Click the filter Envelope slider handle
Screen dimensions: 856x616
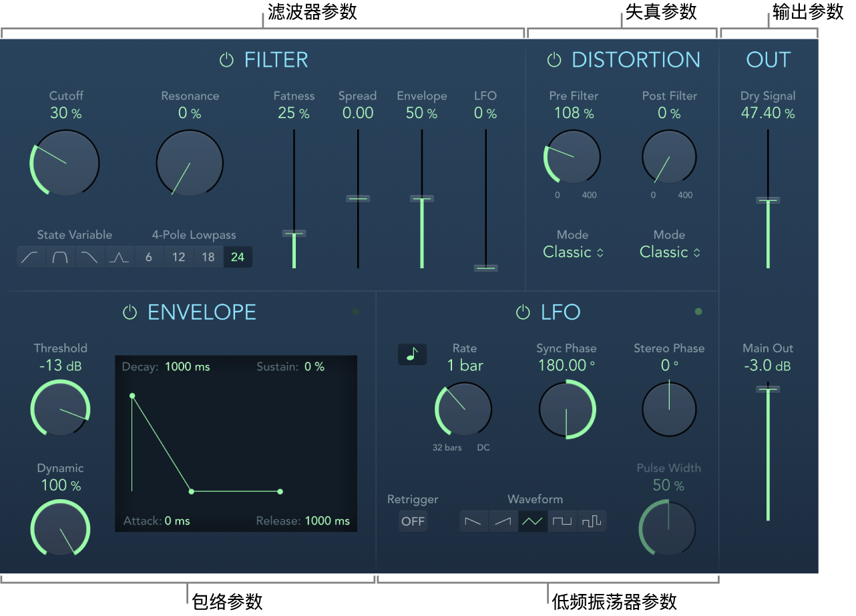[x=421, y=198]
